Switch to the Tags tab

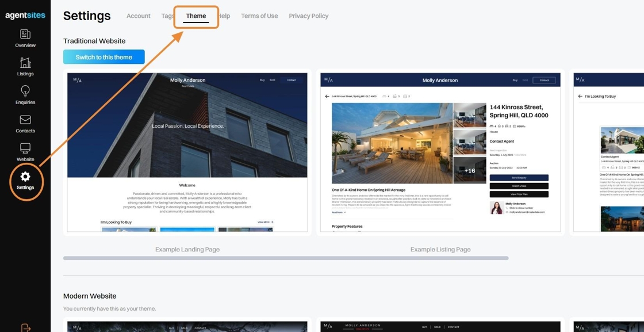(167, 16)
